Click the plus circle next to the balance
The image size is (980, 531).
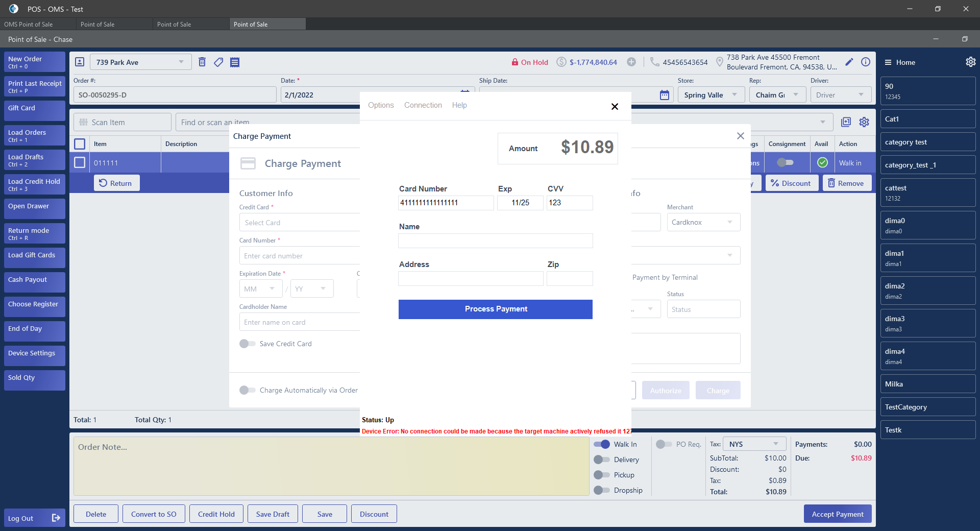[631, 62]
